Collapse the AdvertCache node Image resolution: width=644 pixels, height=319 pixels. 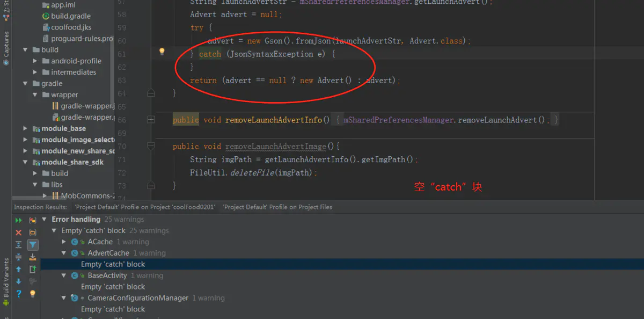[64, 253]
